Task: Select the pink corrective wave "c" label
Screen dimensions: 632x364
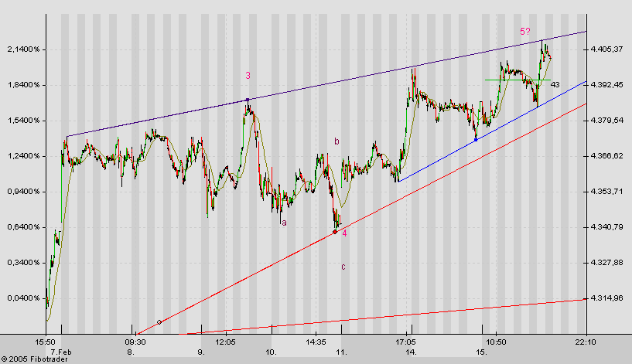Action: 343,267
